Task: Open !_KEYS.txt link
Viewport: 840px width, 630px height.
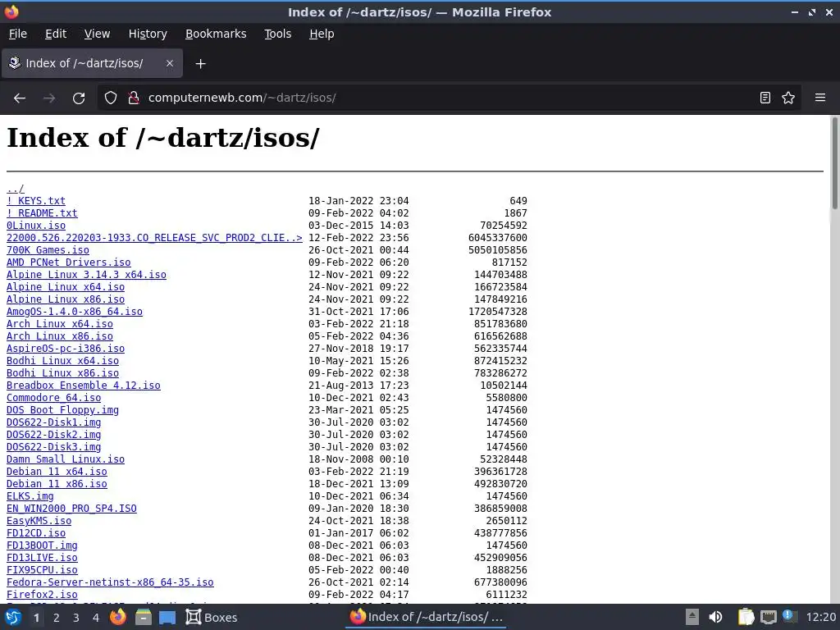Action: point(36,201)
